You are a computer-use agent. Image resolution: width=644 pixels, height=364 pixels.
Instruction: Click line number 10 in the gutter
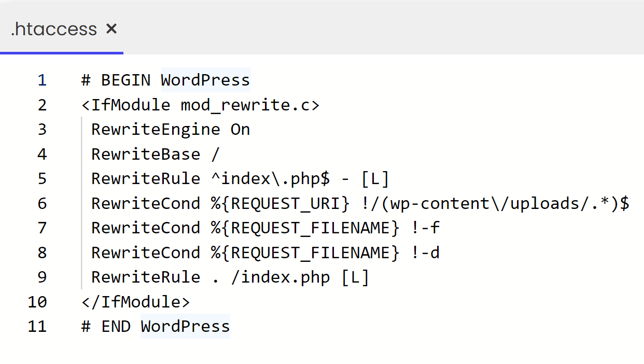click(x=37, y=302)
